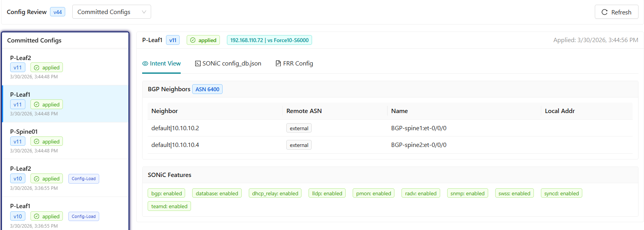Screen dimensions: 644x230
Task: Switch to the Intent View tab
Action: tap(161, 64)
